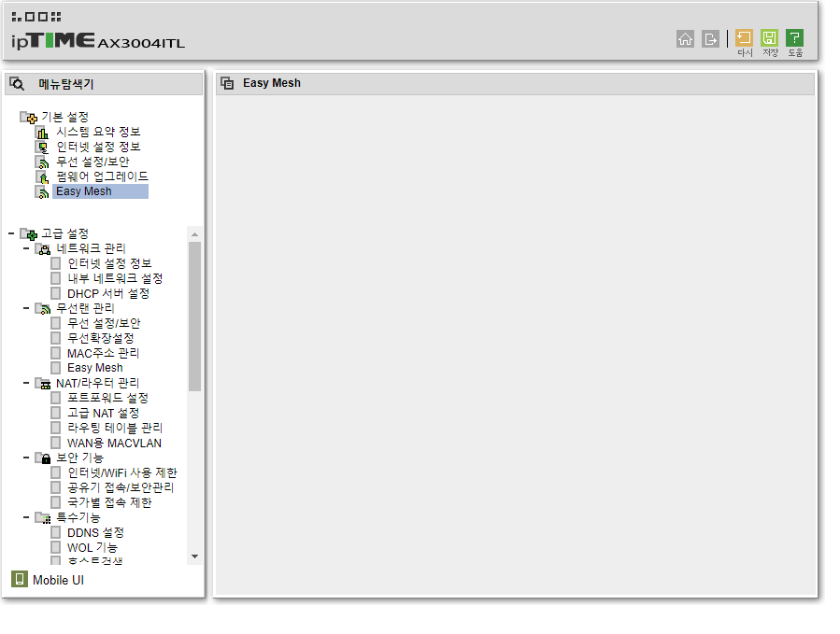Viewport: 840px width, 634px height.
Task: Click the 특수기능 folder icon
Action: point(43,518)
